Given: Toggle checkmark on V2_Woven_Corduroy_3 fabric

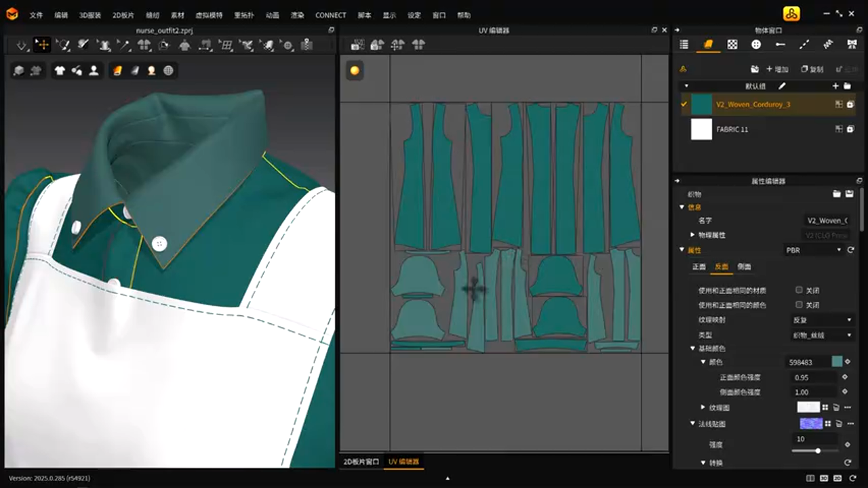Looking at the screenshot, I should [684, 104].
